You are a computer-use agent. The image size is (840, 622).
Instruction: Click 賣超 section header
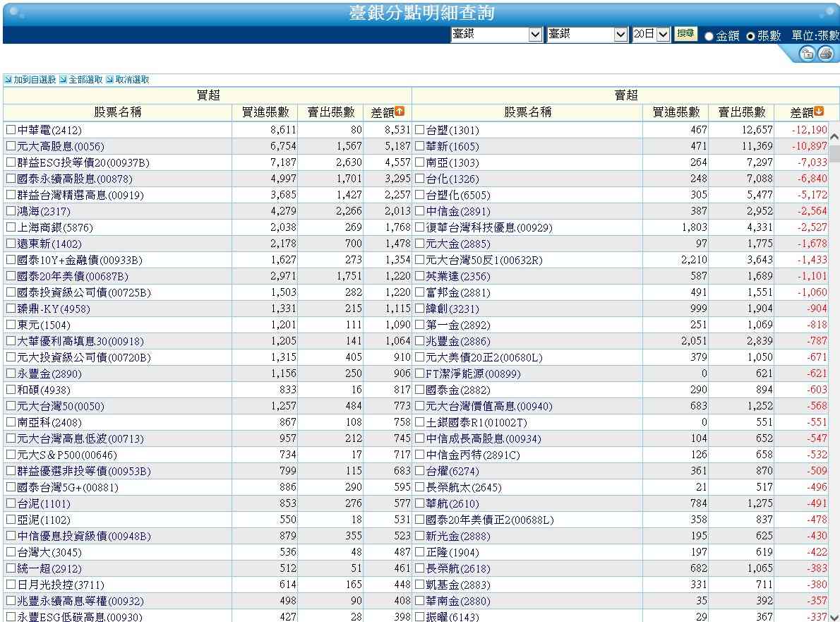click(x=625, y=95)
